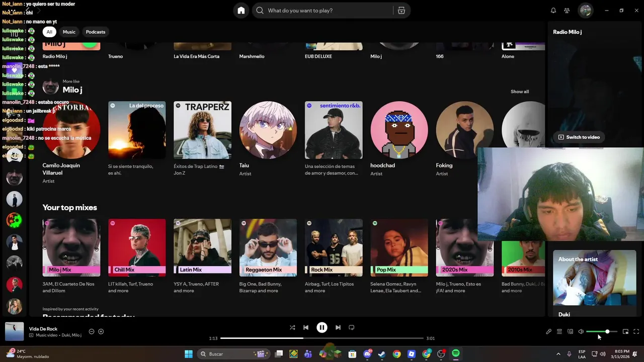
Task: Click the minus icon beside Vida De Rock
Action: click(92, 331)
